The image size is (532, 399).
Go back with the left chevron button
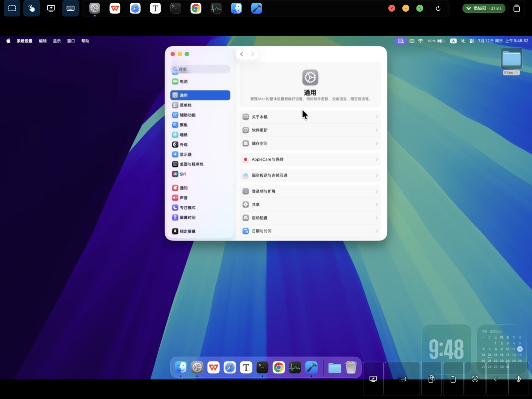(242, 54)
